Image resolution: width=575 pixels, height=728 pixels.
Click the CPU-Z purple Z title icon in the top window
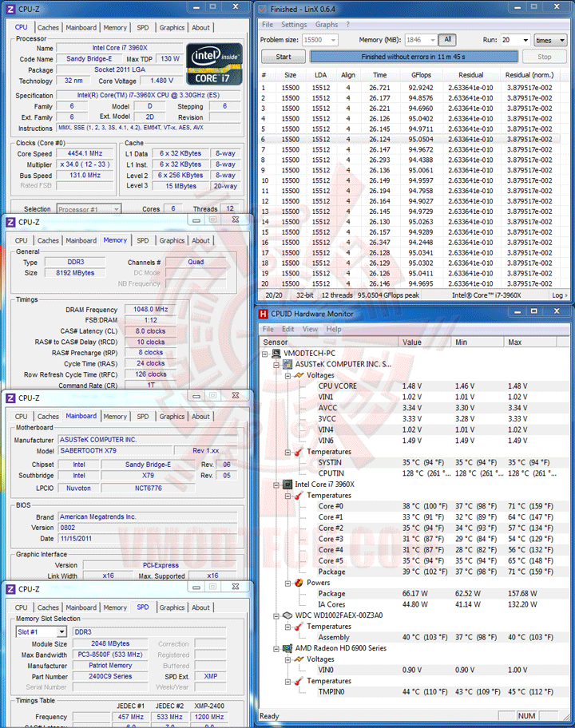(x=10, y=9)
